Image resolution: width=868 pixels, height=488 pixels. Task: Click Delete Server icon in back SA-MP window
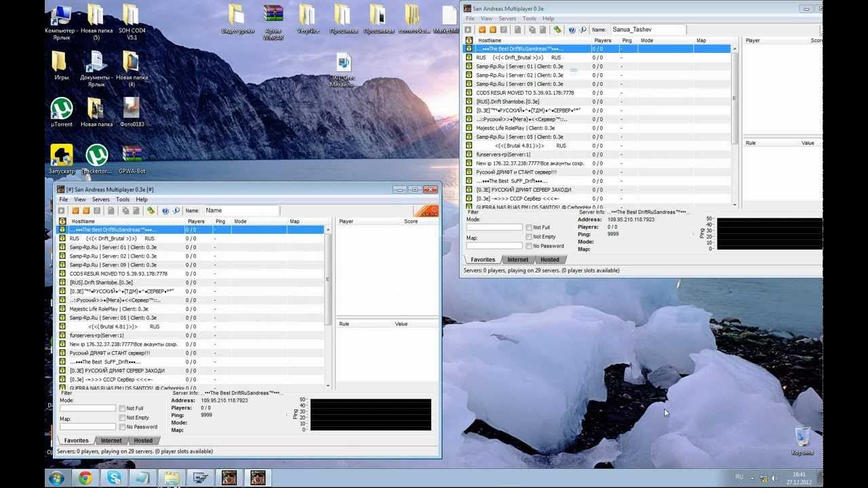[x=493, y=30]
